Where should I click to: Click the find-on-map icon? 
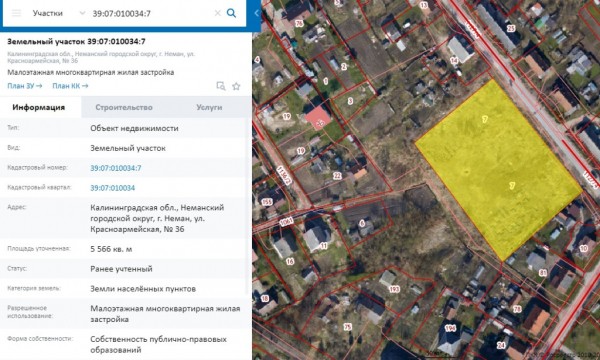221,86
